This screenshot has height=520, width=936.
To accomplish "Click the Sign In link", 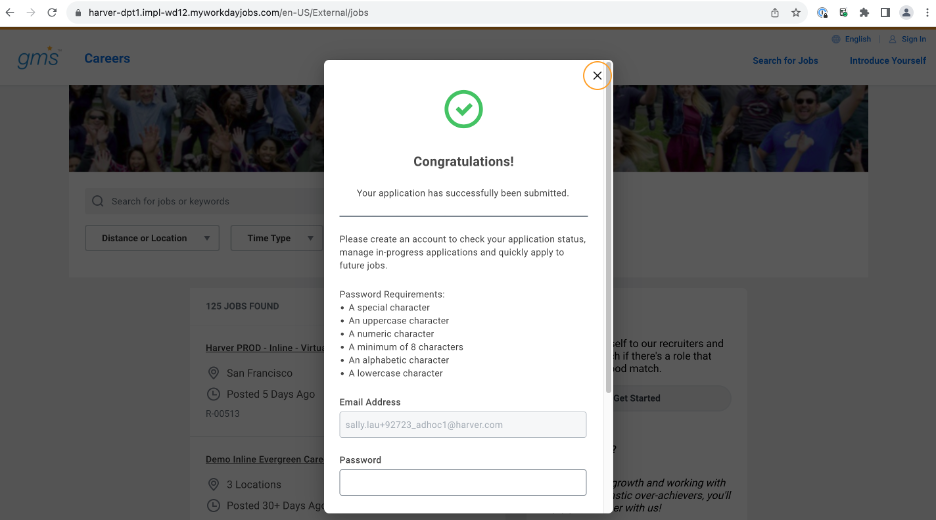I will 907,39.
